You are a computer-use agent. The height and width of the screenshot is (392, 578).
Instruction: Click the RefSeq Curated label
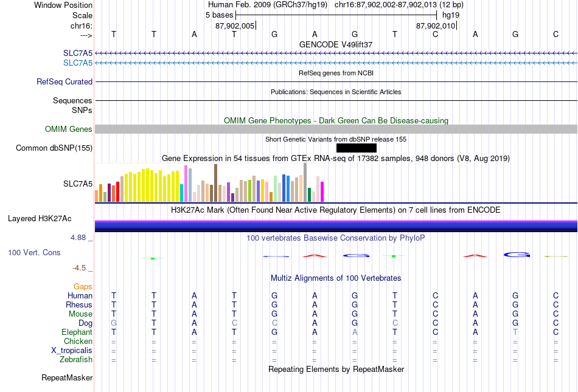(x=64, y=81)
